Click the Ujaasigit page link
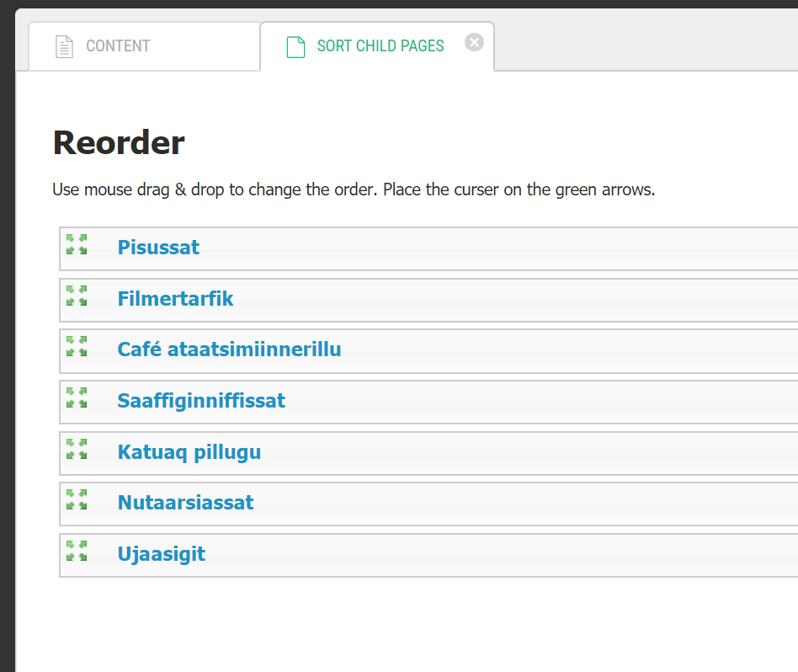 click(x=162, y=554)
